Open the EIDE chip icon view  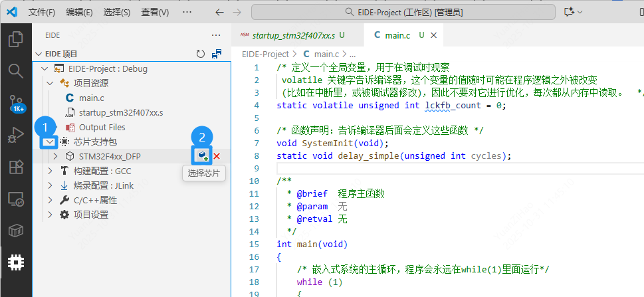(x=15, y=261)
